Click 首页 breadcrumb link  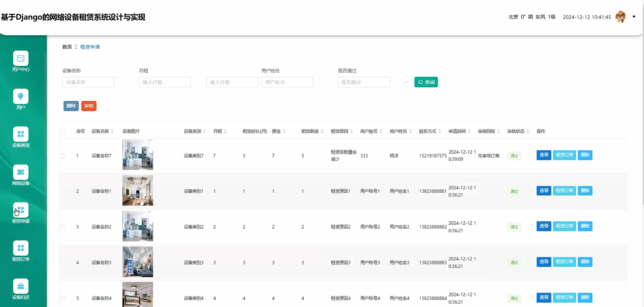pyautogui.click(x=67, y=47)
